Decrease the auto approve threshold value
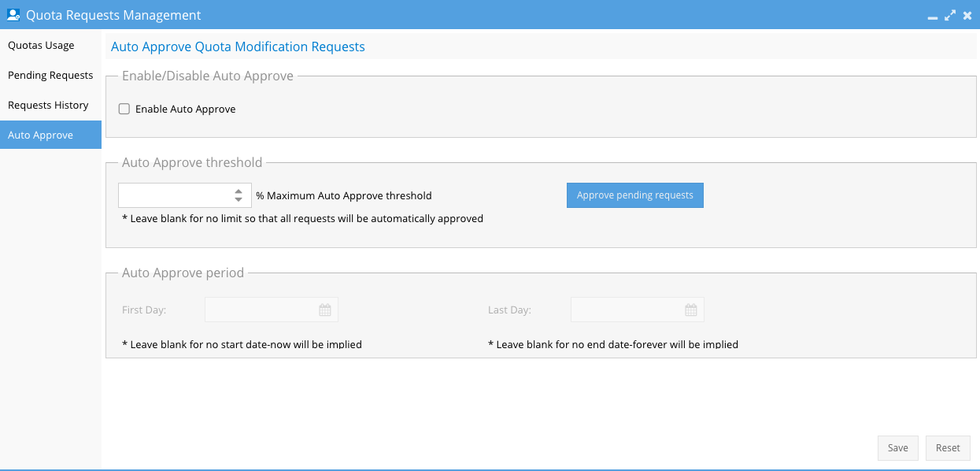The image size is (980, 471). pos(239,200)
